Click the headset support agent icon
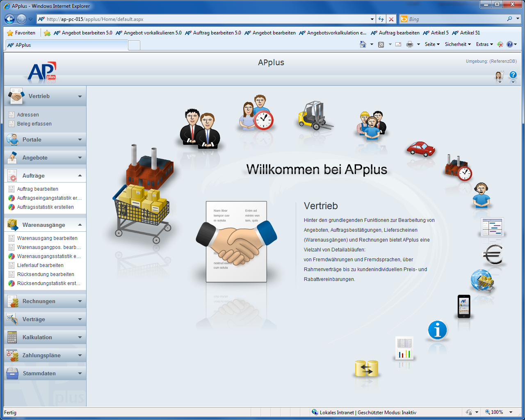 (481, 194)
